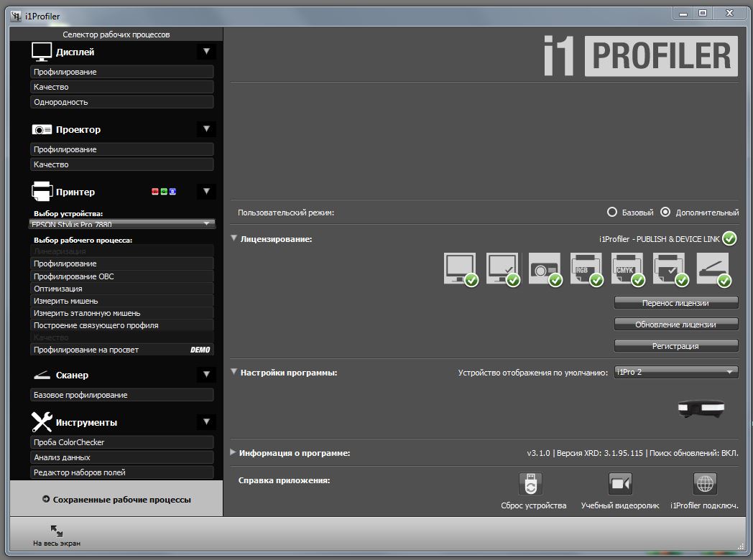Click the Поиск обновлений: ВКЛ. text

[694, 453]
